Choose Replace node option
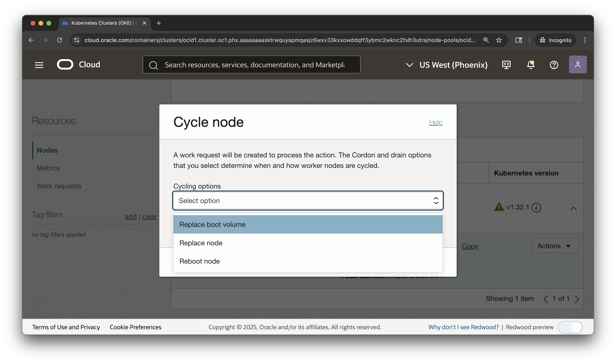 coord(308,243)
